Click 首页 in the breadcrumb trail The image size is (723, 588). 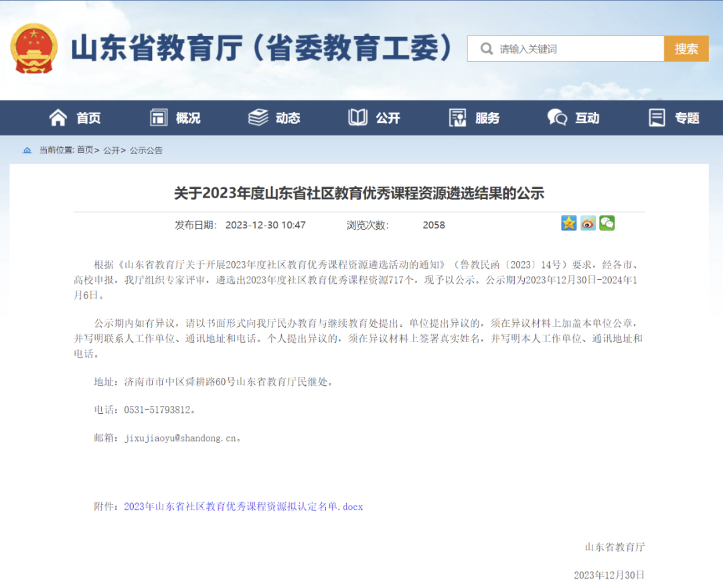tap(85, 151)
